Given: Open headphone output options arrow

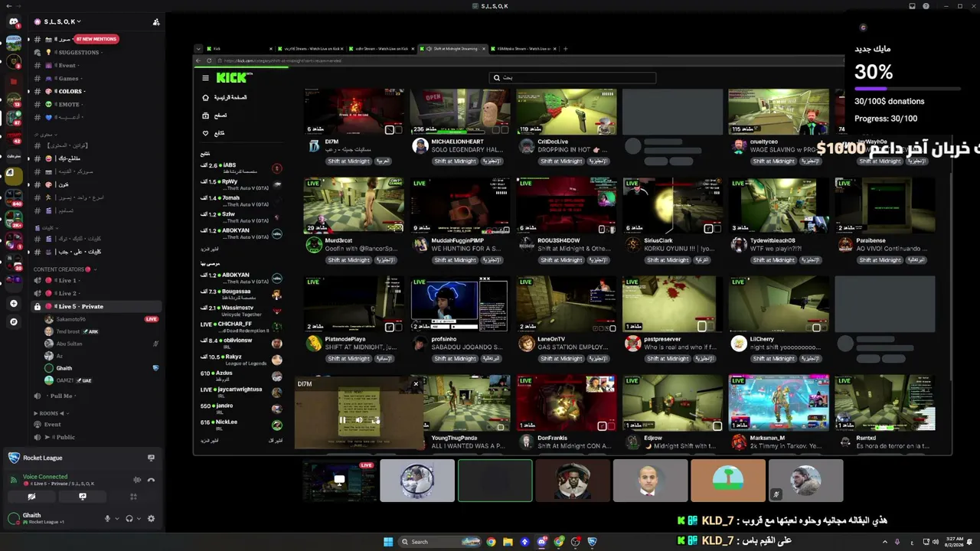Looking at the screenshot, I should click(139, 519).
